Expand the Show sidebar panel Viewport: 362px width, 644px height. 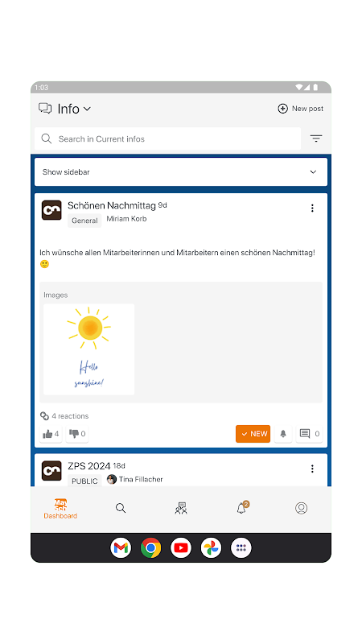(x=181, y=172)
